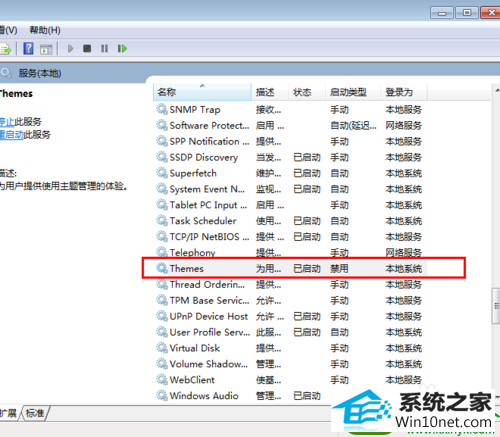Click the Superfetch service name
Screen dimensions: 500x437
click(193, 173)
